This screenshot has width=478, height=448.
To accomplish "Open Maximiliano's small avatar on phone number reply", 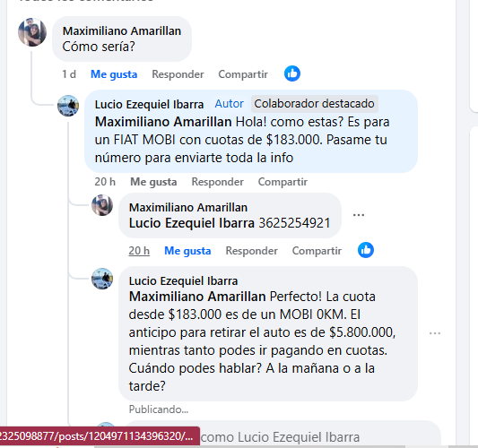I will click(x=102, y=205).
